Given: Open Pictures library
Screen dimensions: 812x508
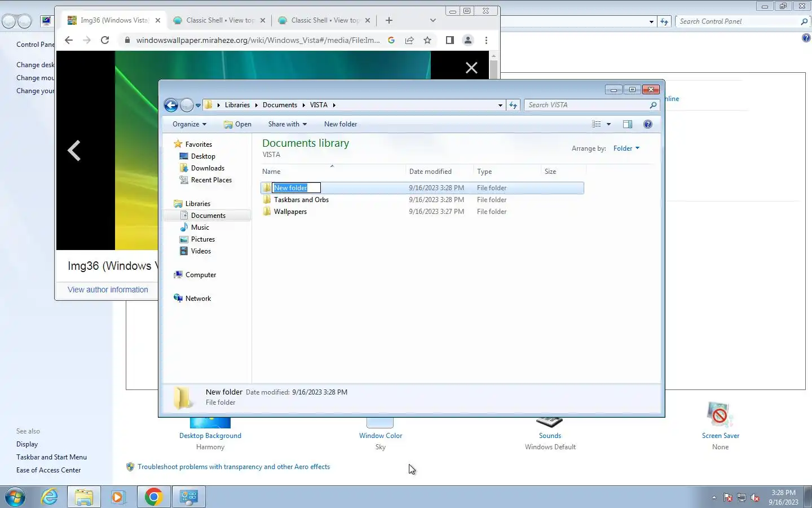Looking at the screenshot, I should coord(203,239).
